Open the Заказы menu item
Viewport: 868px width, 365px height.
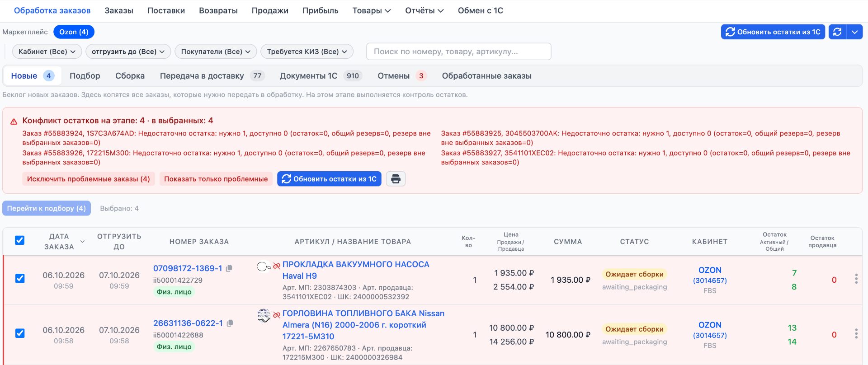pyautogui.click(x=119, y=10)
